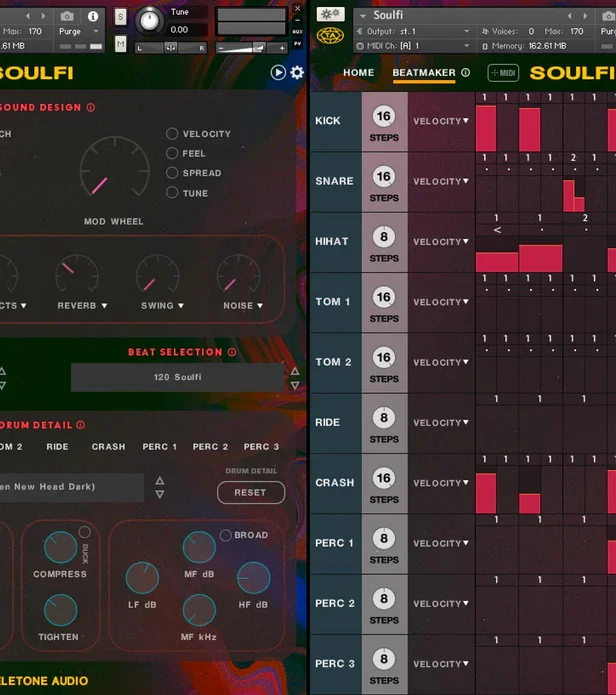Image resolution: width=616 pixels, height=695 pixels.
Task: Click the play button beside SOULFI logo
Action: [278, 72]
